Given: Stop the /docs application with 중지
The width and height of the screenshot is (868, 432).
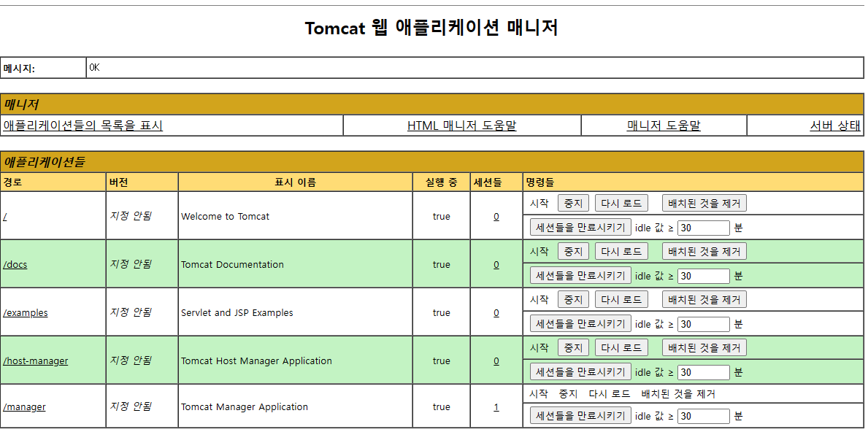Looking at the screenshot, I should [573, 251].
